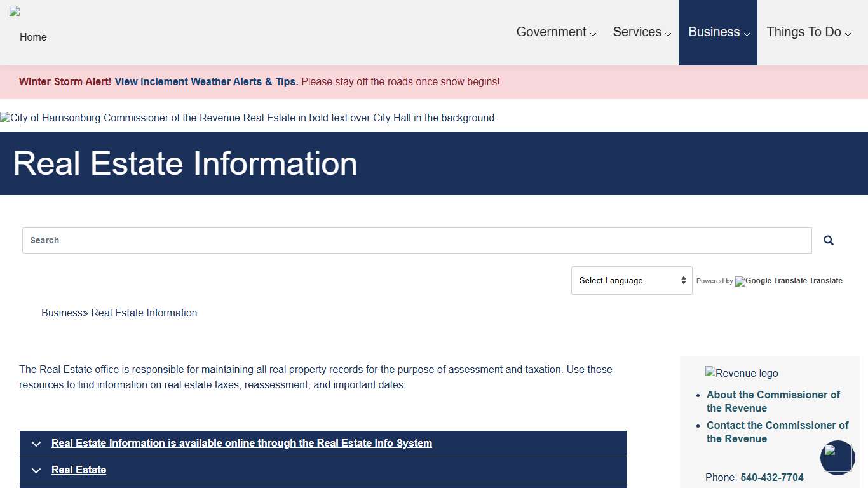Viewport: 868px width, 488px height.
Task: Open the round chat widget icon
Action: point(837,457)
